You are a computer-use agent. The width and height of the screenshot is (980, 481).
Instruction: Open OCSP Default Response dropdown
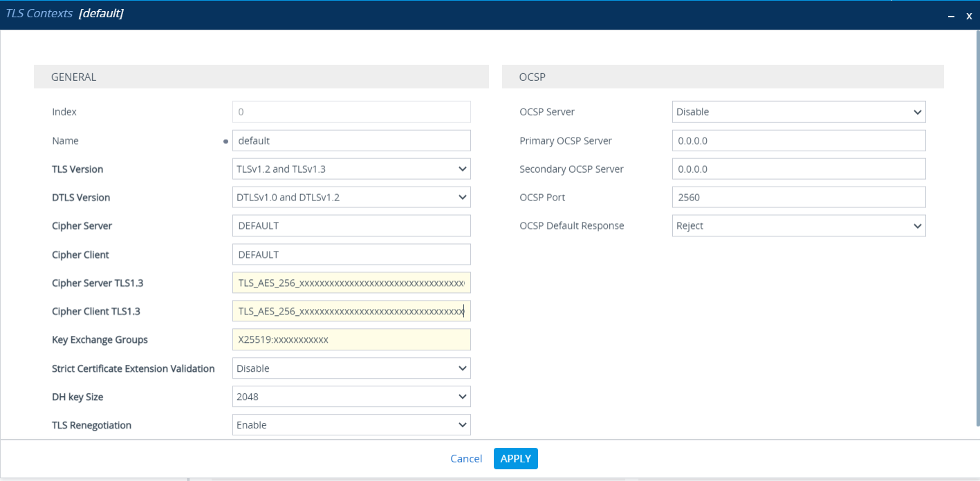(x=798, y=226)
